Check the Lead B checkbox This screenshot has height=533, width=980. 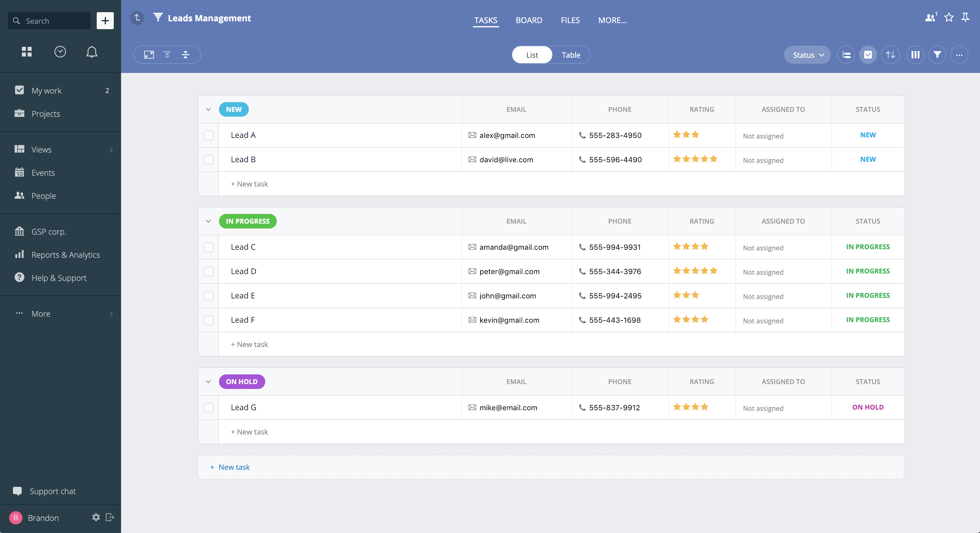click(208, 160)
